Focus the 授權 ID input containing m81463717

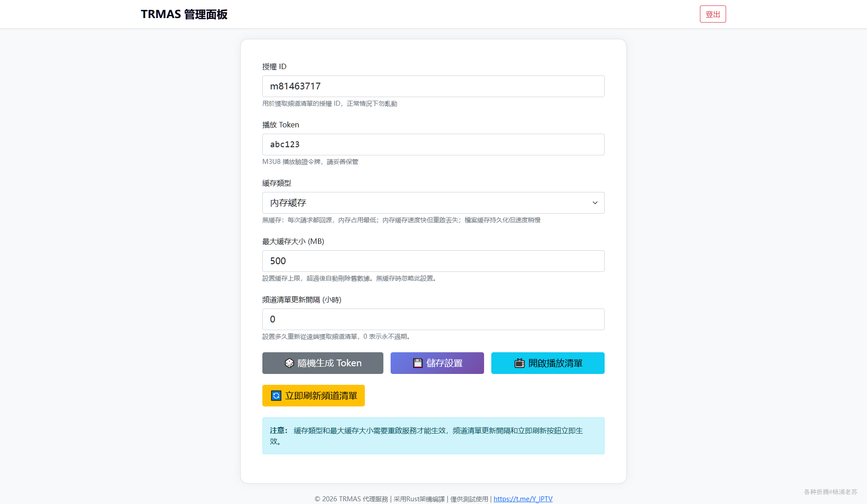(x=433, y=86)
